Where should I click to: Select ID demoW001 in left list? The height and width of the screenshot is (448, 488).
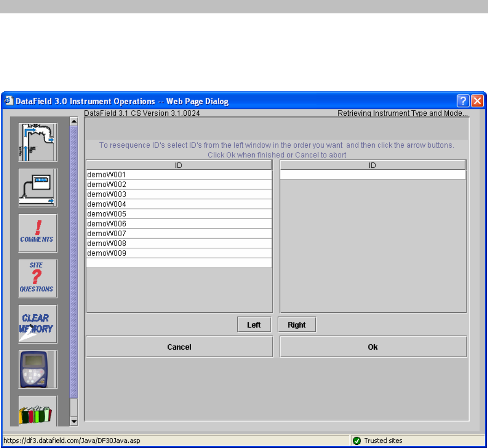point(179,175)
